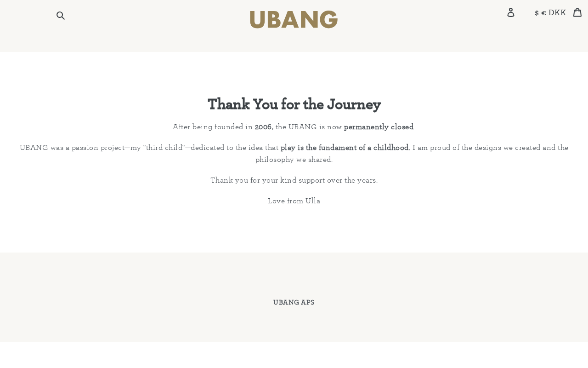Open the account person icon
Screen dimensions: 588x368
[511, 12]
